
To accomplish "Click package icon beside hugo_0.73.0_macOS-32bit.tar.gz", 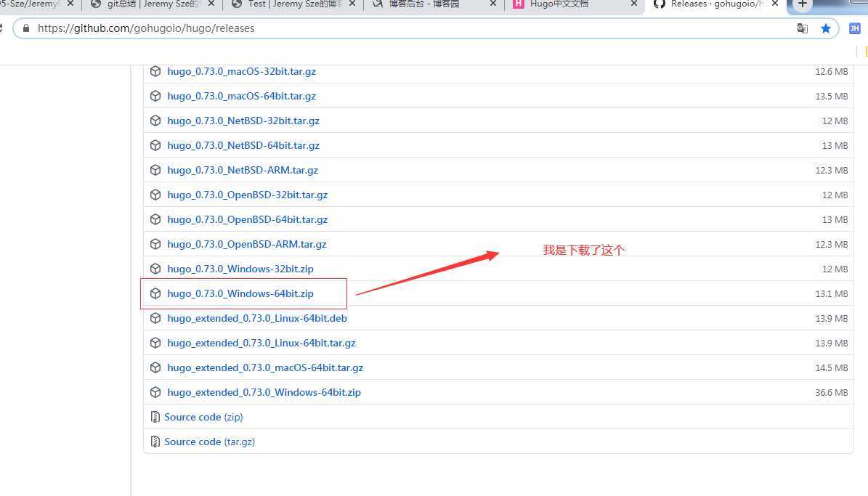I will pyautogui.click(x=155, y=71).
